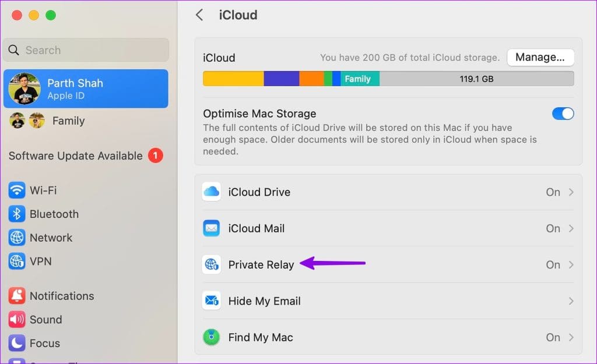Click the Find My Mac radar icon
This screenshot has width=597, height=364.
coord(211,337)
